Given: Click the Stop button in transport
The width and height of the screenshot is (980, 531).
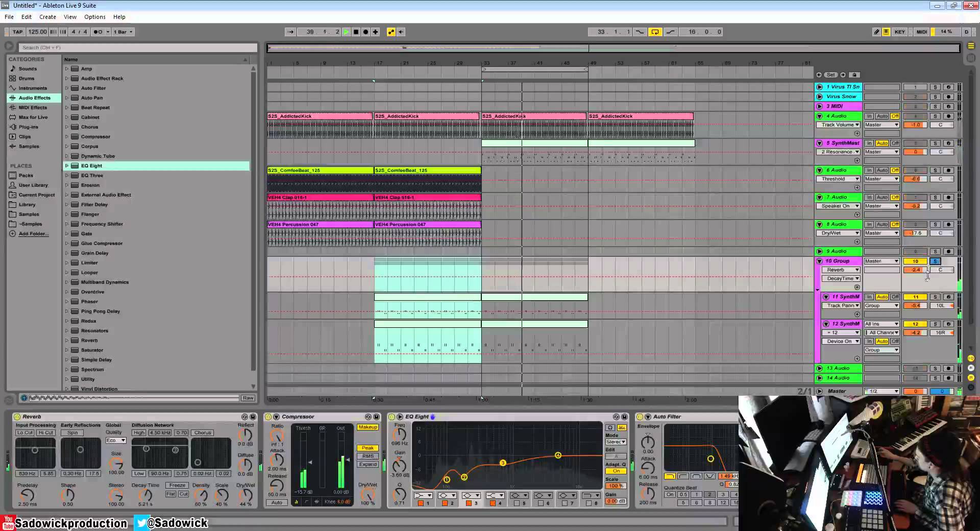Looking at the screenshot, I should tap(356, 32).
